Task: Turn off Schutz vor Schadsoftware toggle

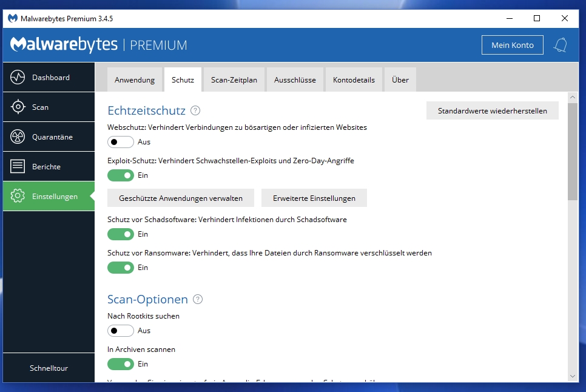Action: (120, 234)
